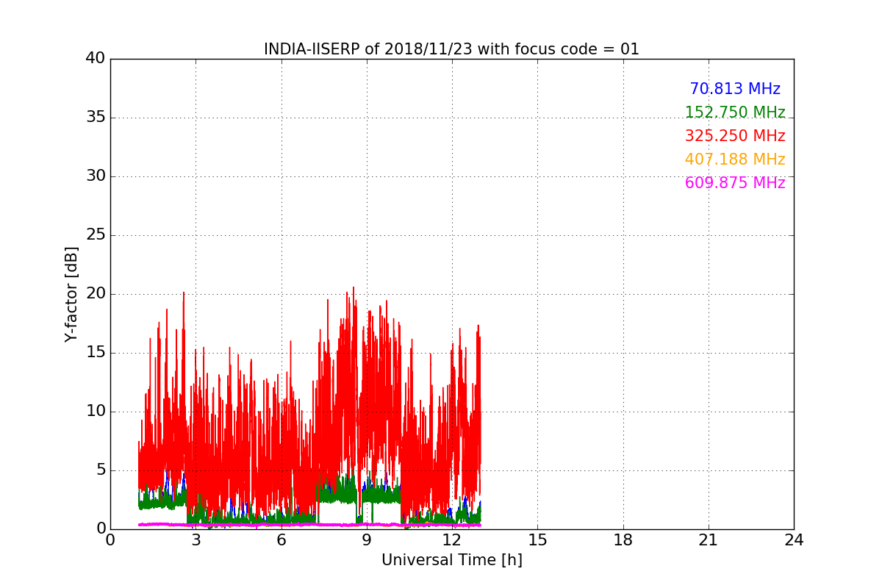Select the 407.188 MHz legend label
This screenshot has height=588, width=882.
click(x=735, y=159)
